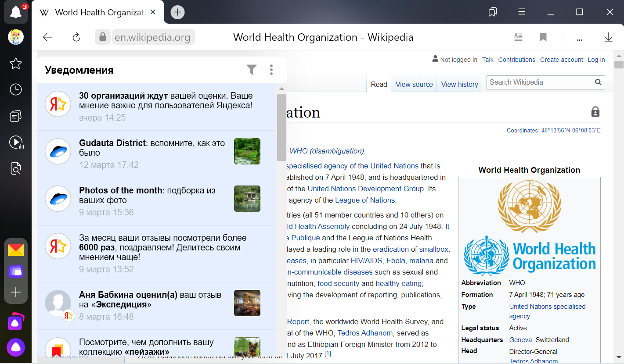Open Photos of the month notification
The width and height of the screenshot is (624, 364).
pos(157,201)
